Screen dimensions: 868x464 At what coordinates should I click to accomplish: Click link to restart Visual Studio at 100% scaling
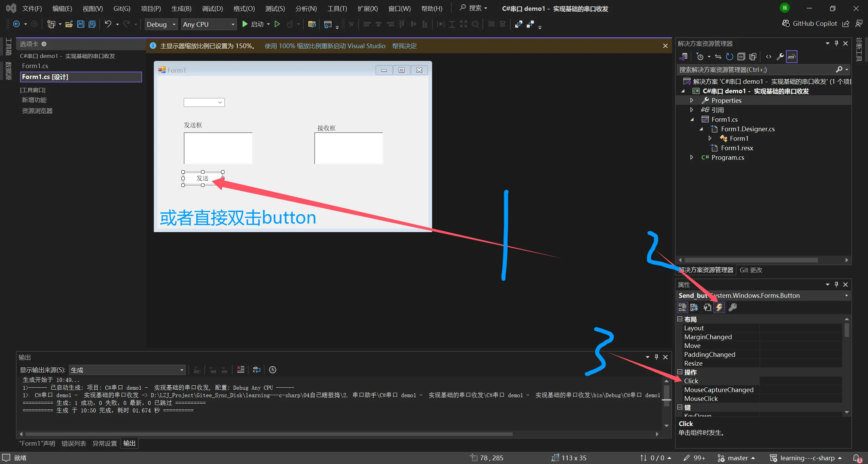point(325,46)
